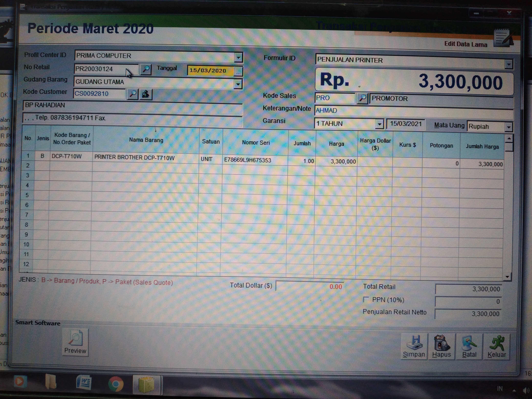Click the Kode Sales search magnifier icon
Image resolution: width=532 pixels, height=399 pixels.
[362, 98]
